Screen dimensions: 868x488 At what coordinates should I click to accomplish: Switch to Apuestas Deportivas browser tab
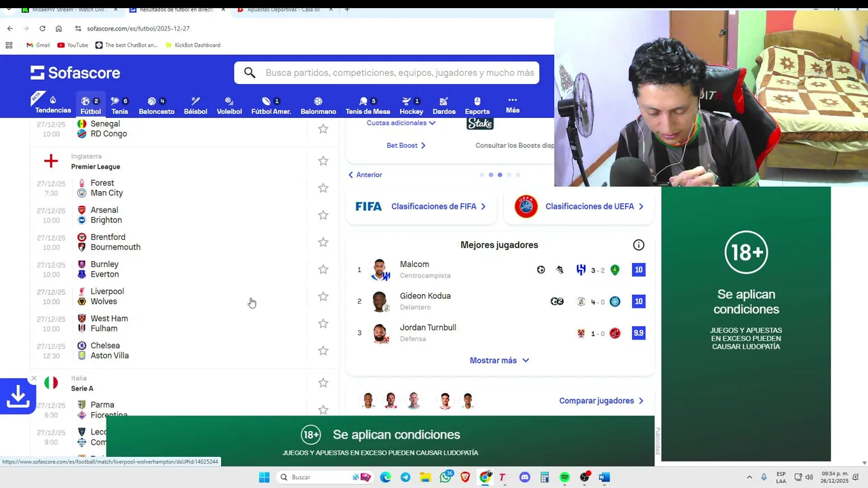(x=285, y=9)
